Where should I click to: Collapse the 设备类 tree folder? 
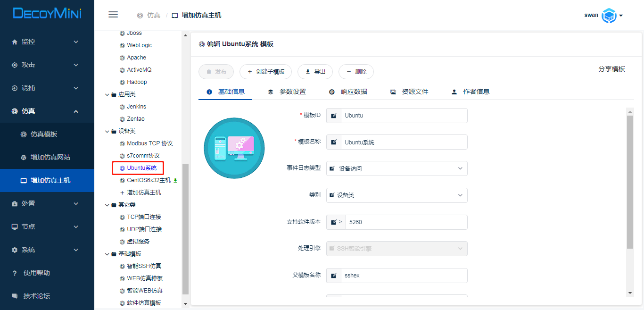(107, 131)
